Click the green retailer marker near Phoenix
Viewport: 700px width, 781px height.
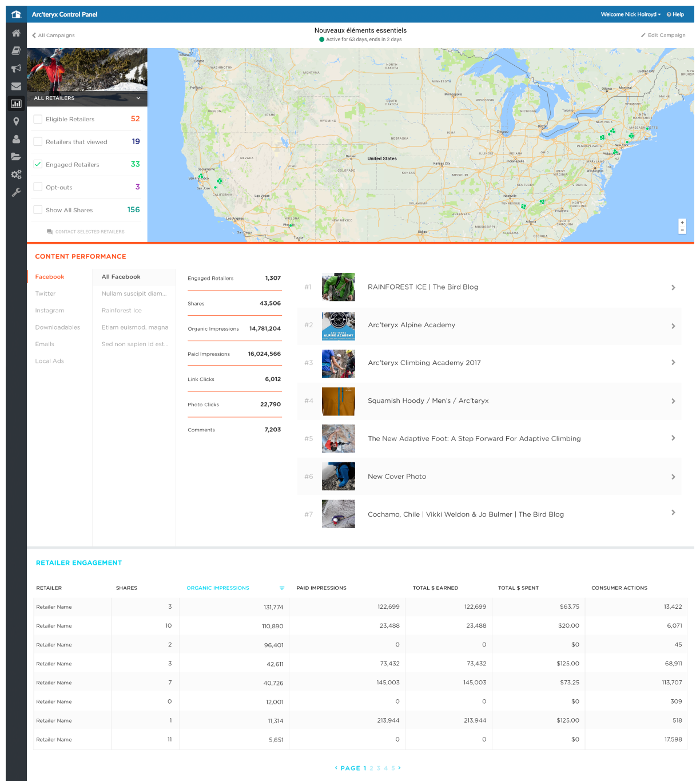tap(292, 225)
